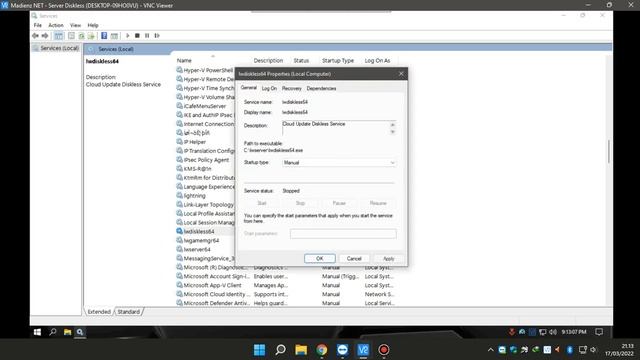Click the red recorder taskbar icon
This screenshot has width=640, height=360.
tap(384, 350)
